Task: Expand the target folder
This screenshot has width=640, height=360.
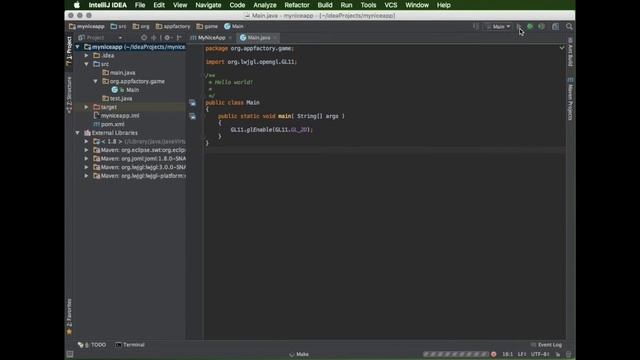Action: (x=86, y=107)
